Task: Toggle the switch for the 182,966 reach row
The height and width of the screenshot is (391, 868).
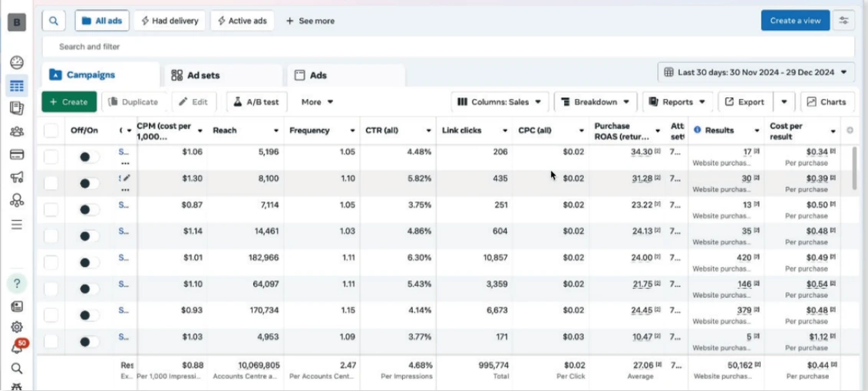Action: click(x=89, y=263)
